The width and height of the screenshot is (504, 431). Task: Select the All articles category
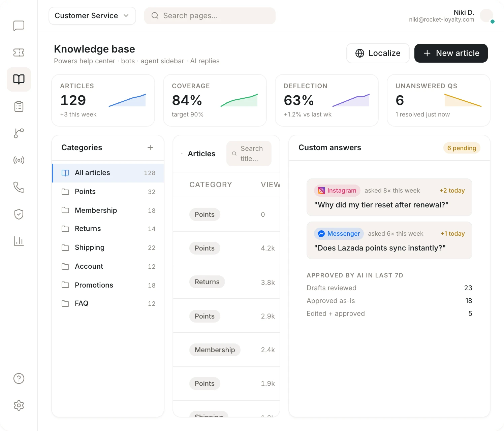coord(108,173)
